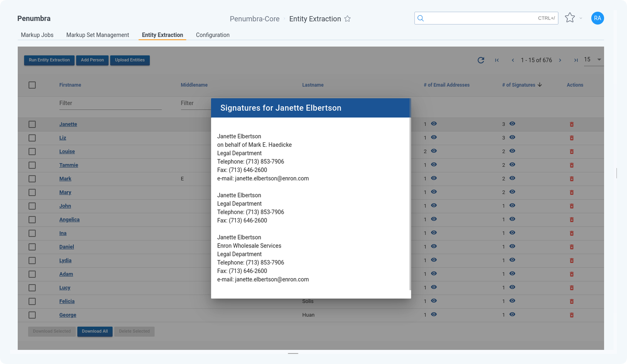The image size is (627, 364).
Task: Check the select-all checkbox in the table header
Action: pyautogui.click(x=32, y=85)
